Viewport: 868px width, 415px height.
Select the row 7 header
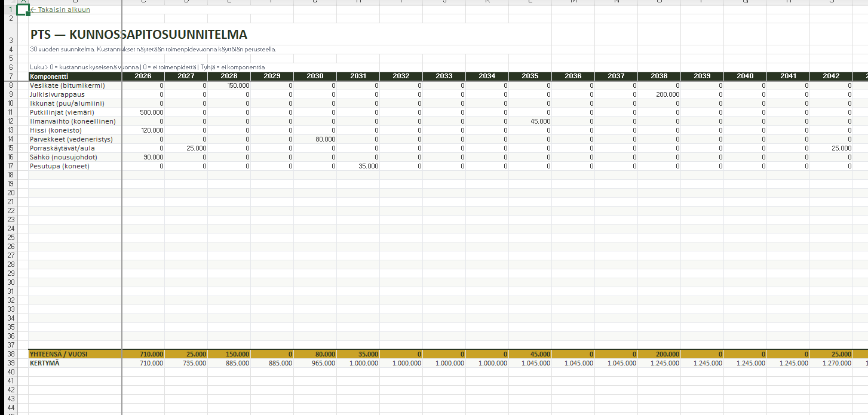(10, 76)
